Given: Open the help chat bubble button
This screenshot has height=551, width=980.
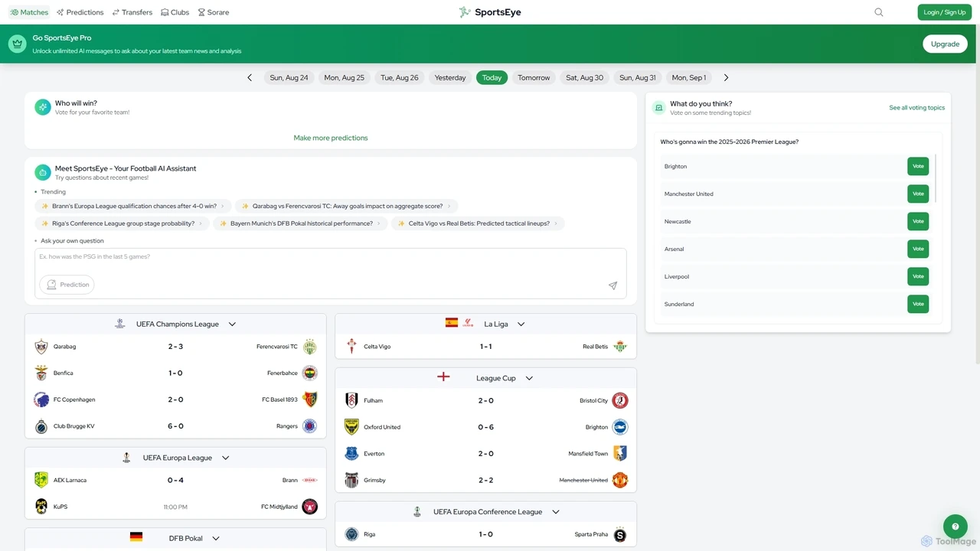Looking at the screenshot, I should click(x=955, y=527).
